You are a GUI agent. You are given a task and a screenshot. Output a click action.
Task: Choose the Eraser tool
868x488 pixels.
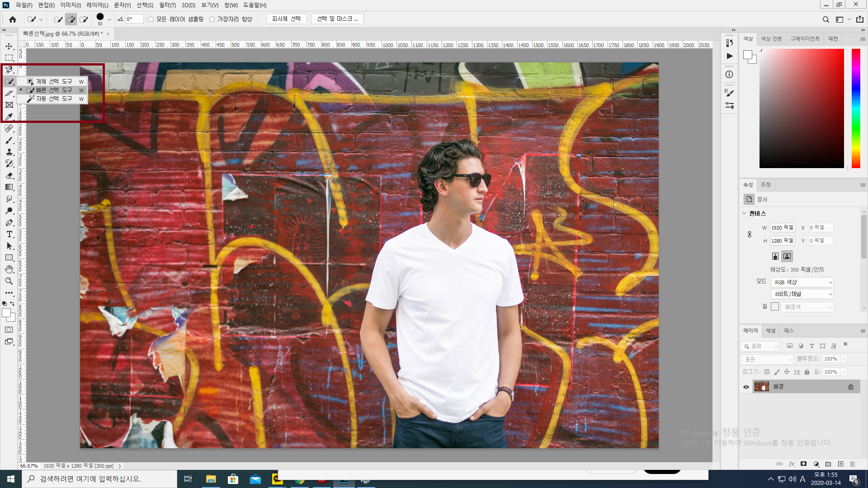pos(9,175)
